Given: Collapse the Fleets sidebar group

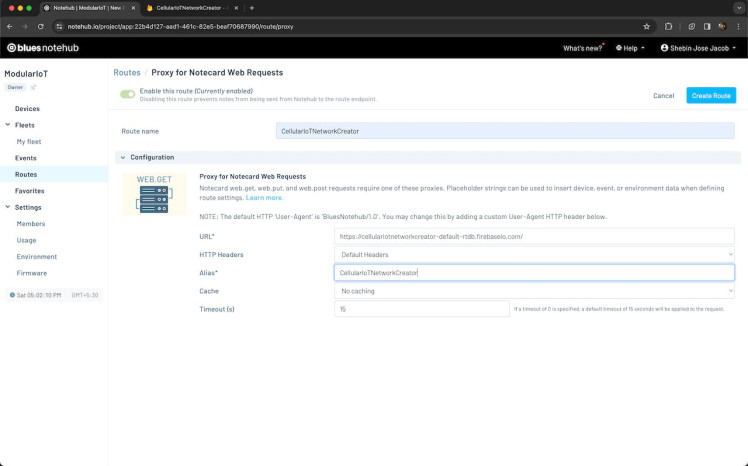Looking at the screenshot, I should click(8, 125).
